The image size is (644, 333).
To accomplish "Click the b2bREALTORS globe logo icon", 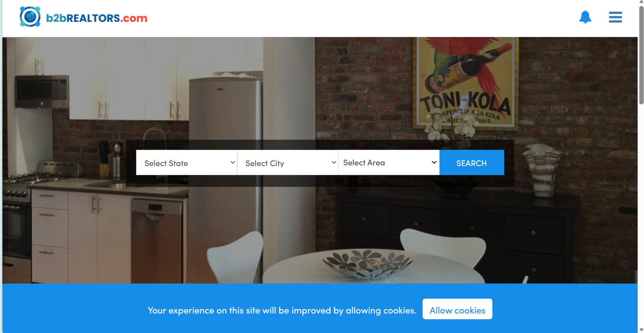I will [x=30, y=17].
